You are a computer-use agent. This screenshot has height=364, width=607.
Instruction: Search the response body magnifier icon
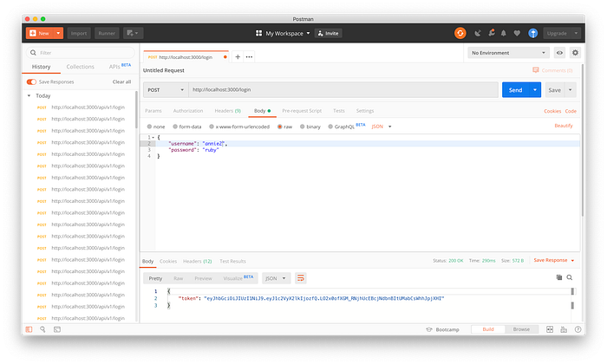tap(570, 277)
